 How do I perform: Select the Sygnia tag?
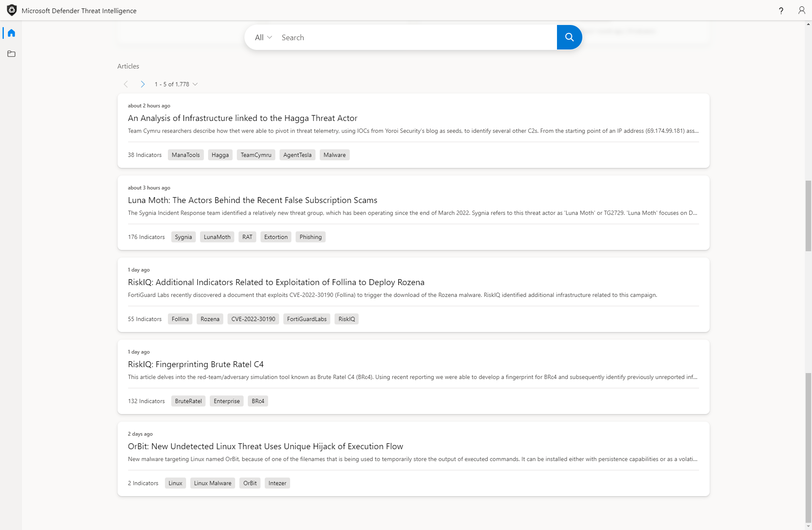[x=184, y=237]
